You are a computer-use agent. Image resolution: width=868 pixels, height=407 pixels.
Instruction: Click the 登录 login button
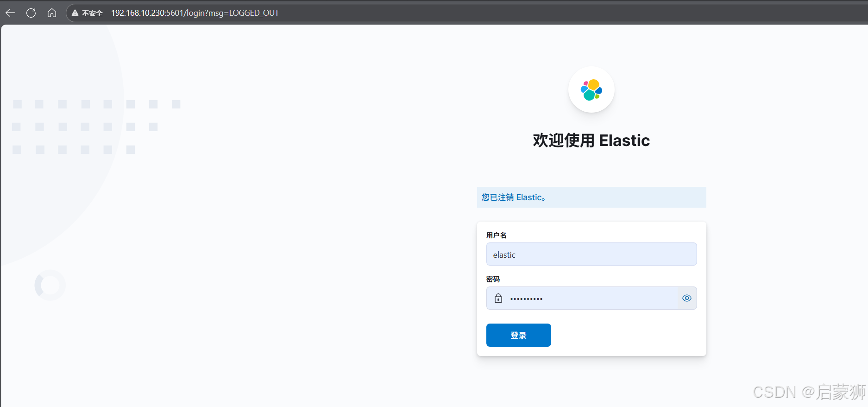point(519,335)
